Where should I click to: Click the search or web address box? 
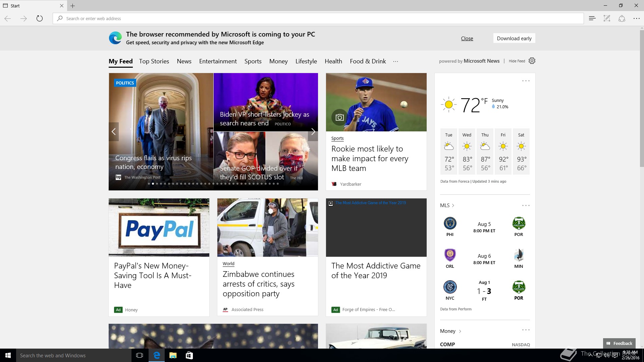point(318,18)
